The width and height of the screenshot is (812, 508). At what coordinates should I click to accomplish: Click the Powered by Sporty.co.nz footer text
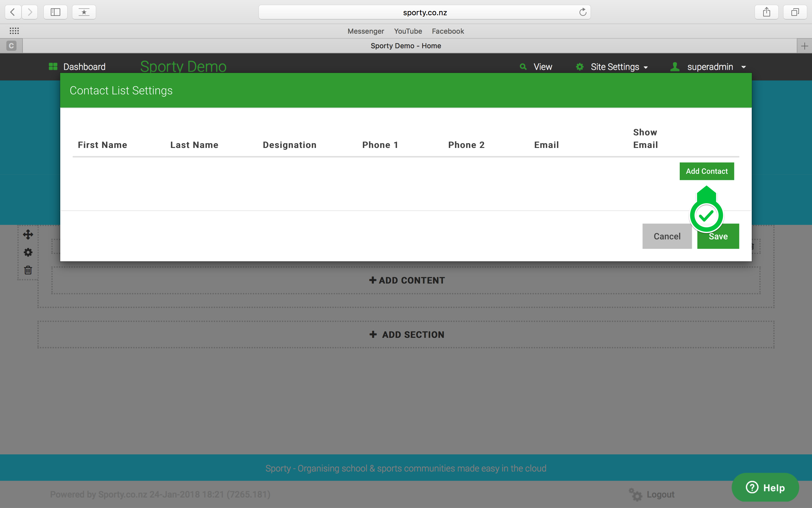coord(160,494)
